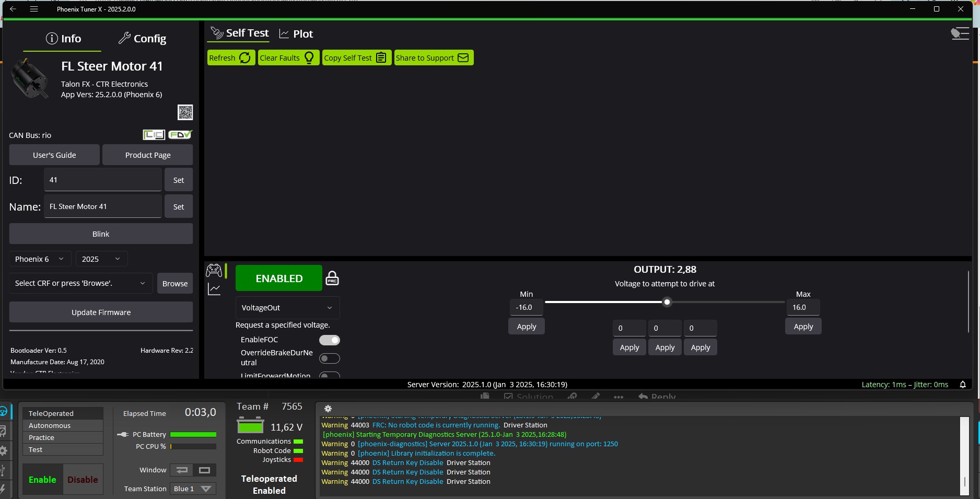The height and width of the screenshot is (499, 980).
Task: Switch to the Config tab
Action: click(142, 38)
